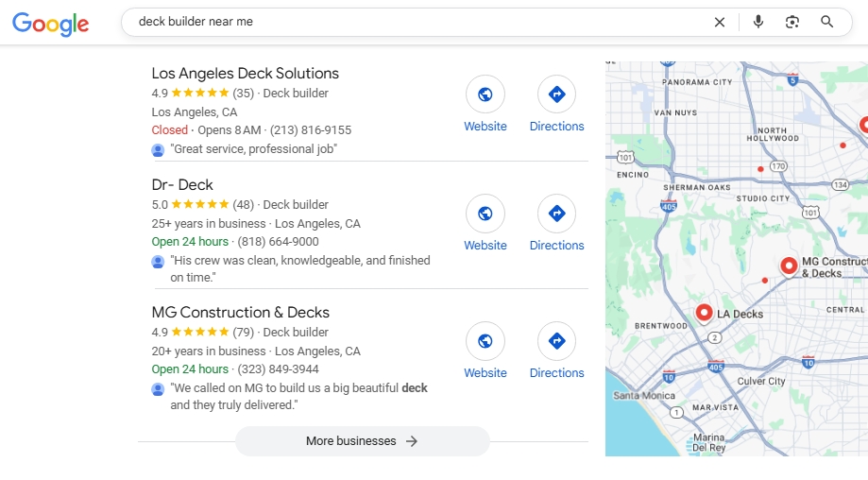Clear the search box text
This screenshot has height=480, width=868.
click(x=720, y=22)
